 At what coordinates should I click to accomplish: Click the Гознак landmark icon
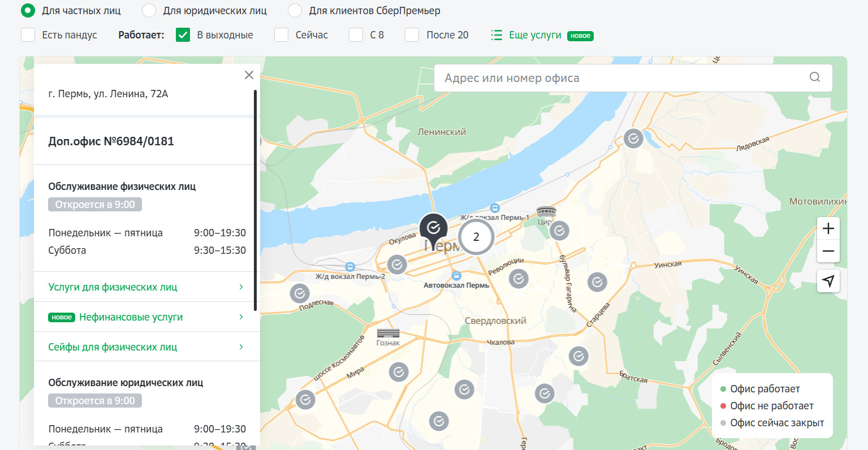tap(388, 334)
